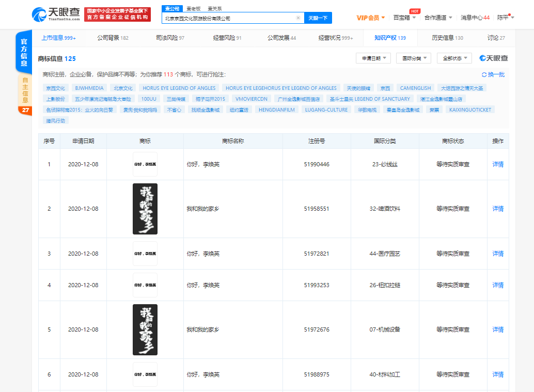534x392 pixels.
Task: Click the 换一批 refresh icon
Action: point(484,75)
